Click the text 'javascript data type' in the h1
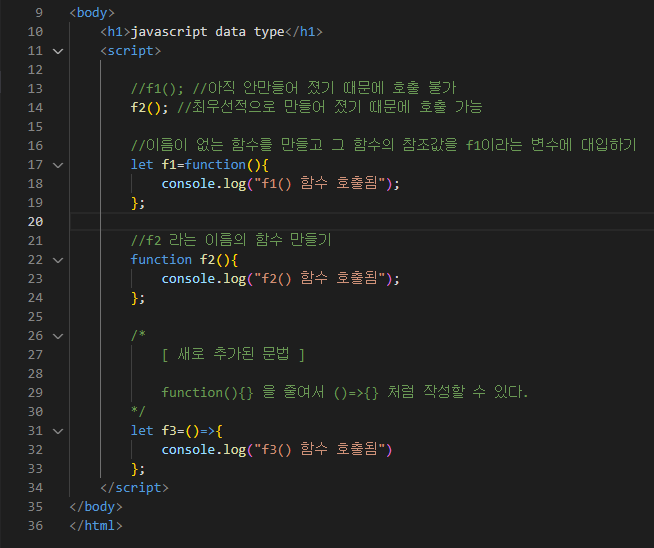The height and width of the screenshot is (548, 654). pyautogui.click(x=208, y=32)
